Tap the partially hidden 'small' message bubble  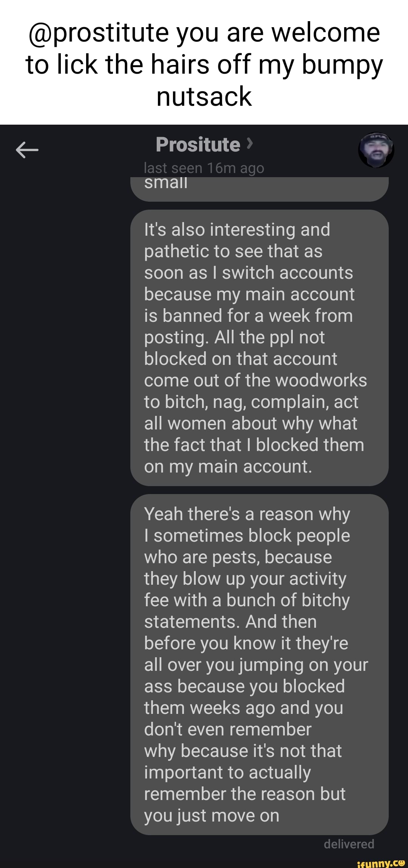(259, 188)
